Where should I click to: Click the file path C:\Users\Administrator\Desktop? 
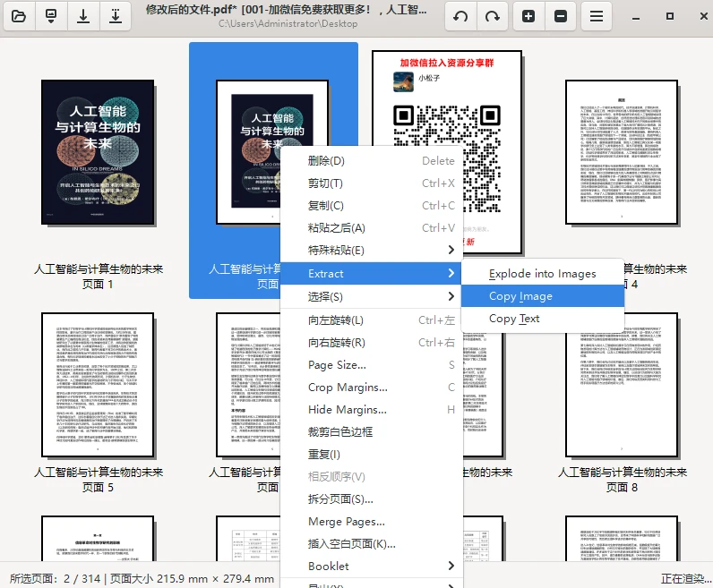pyautogui.click(x=288, y=23)
